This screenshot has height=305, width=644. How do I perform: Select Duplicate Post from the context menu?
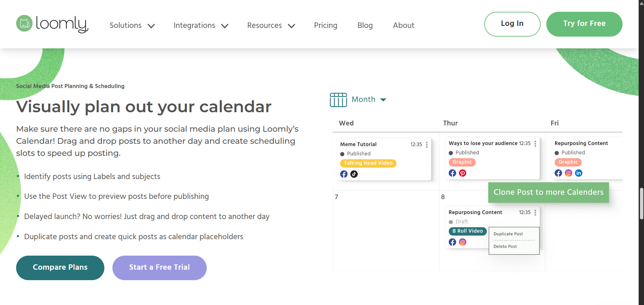click(x=508, y=234)
